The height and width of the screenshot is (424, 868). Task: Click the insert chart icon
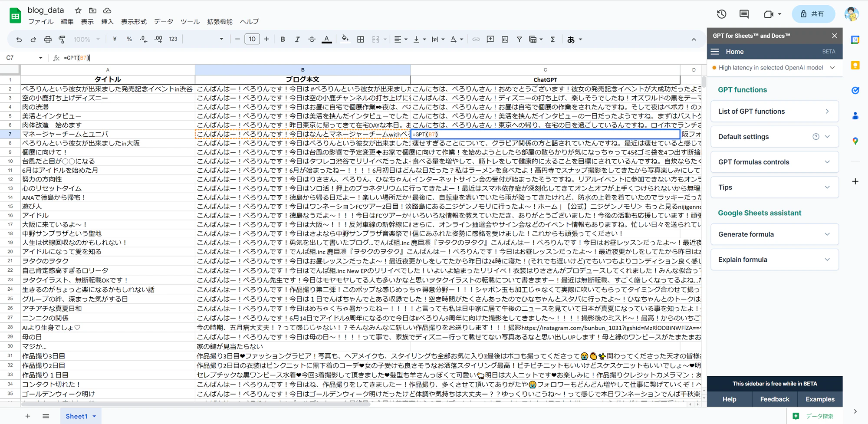pos(505,39)
